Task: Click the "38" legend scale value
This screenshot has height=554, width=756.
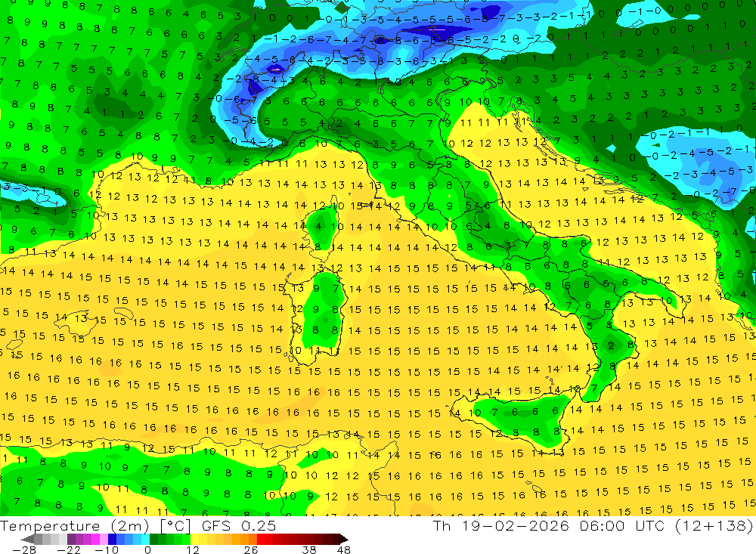Action: [309, 549]
